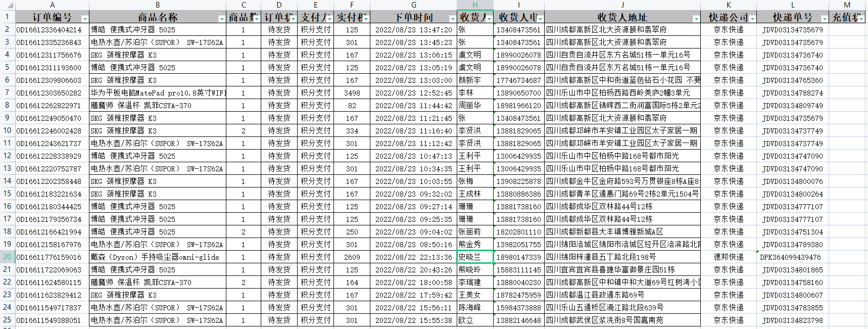Image resolution: width=868 pixels, height=329 pixels.
Task: Click order time 2022/08/23 13:47:20
Action: [x=413, y=30]
